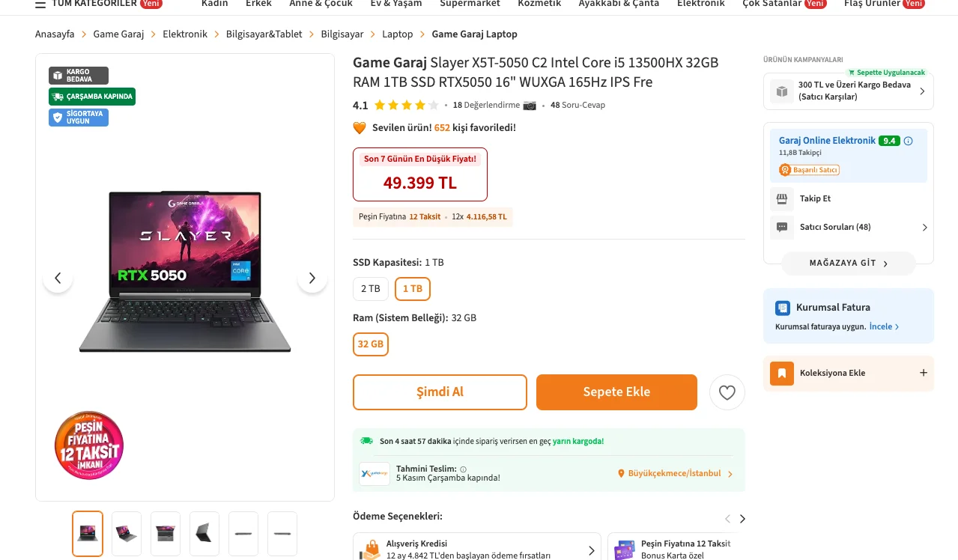Open seller questions chat icon
The width and height of the screenshot is (958, 560).
tap(782, 227)
